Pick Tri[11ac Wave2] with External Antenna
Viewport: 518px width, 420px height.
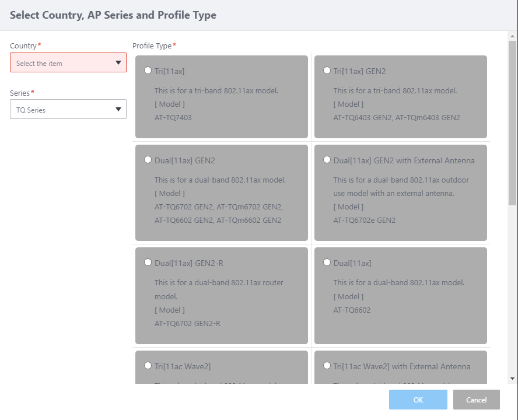pyautogui.click(x=327, y=366)
